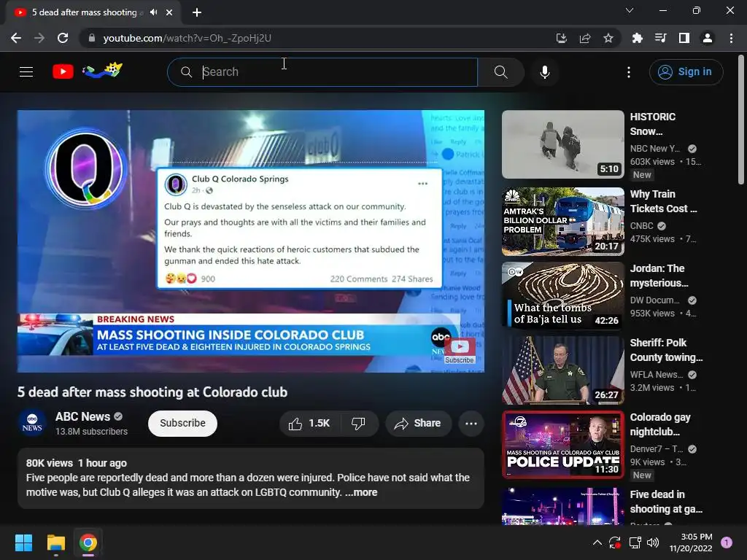The width and height of the screenshot is (747, 560).
Task: Mute tab using speaker icon
Action: [153, 12]
